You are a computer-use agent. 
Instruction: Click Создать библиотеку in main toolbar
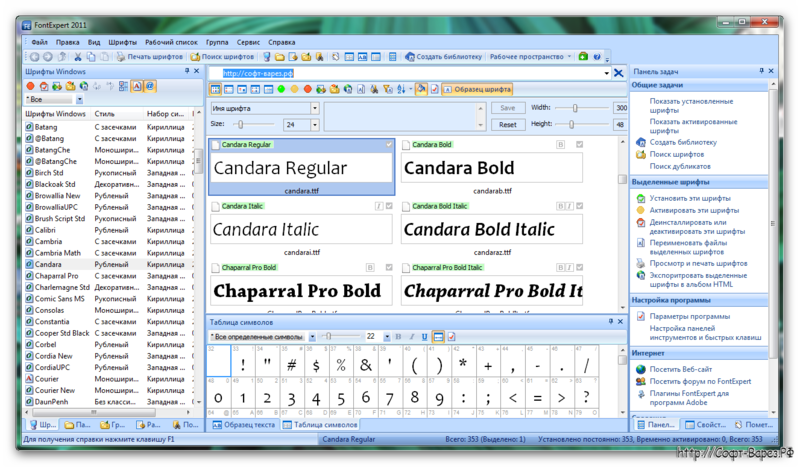click(443, 57)
